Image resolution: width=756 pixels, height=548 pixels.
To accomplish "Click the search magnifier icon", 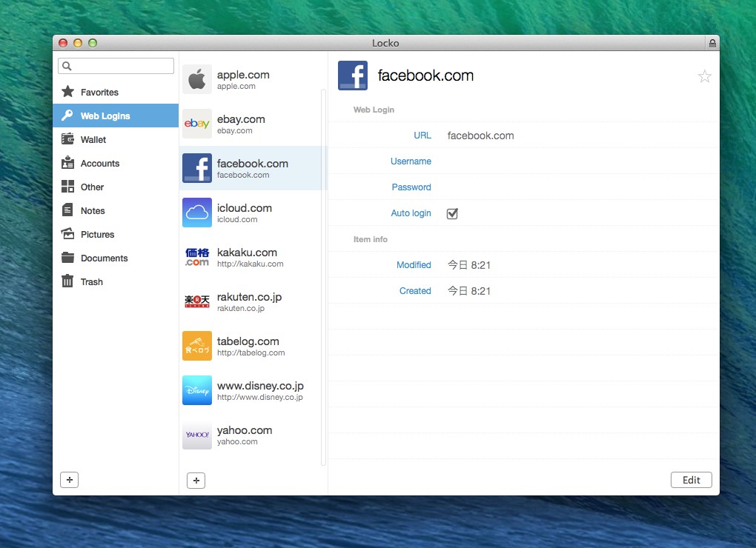I will pos(67,66).
